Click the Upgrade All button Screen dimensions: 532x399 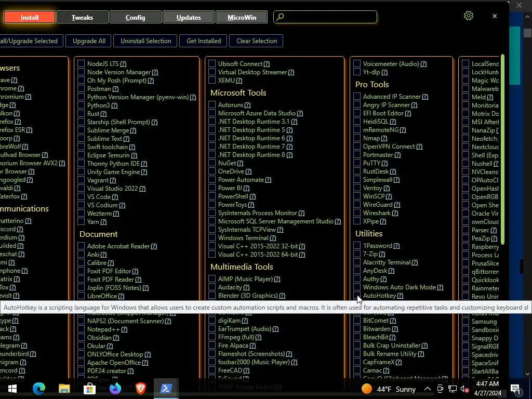click(89, 41)
